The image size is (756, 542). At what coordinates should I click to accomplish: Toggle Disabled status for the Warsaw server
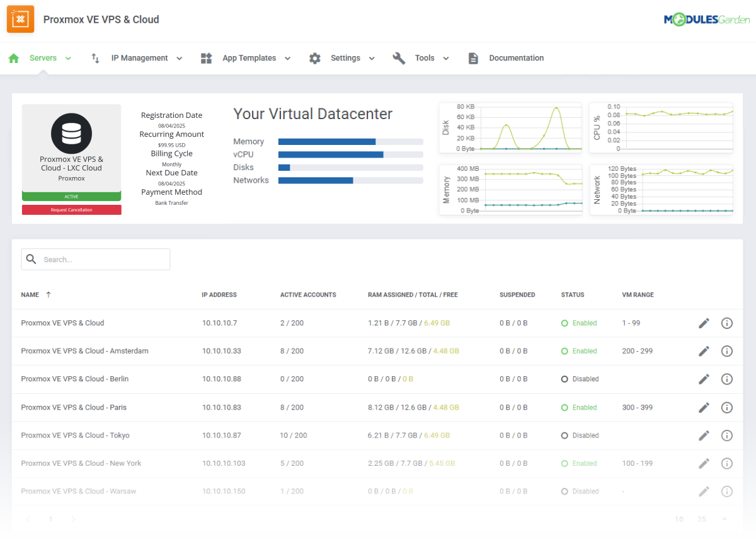click(580, 491)
